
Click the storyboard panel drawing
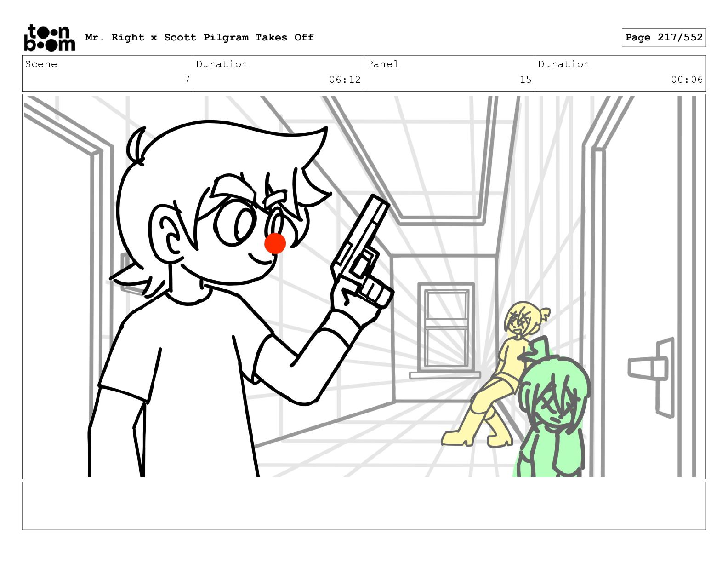(364, 287)
